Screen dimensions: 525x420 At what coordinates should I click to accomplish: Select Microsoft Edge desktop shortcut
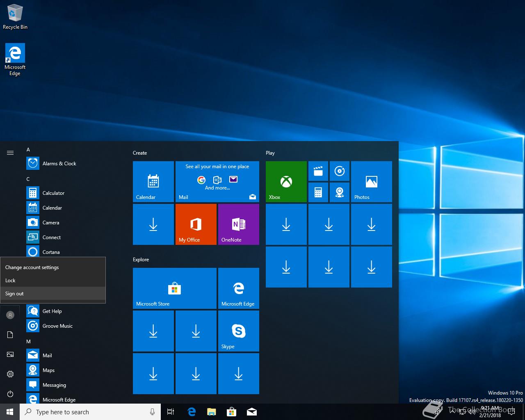click(x=15, y=60)
